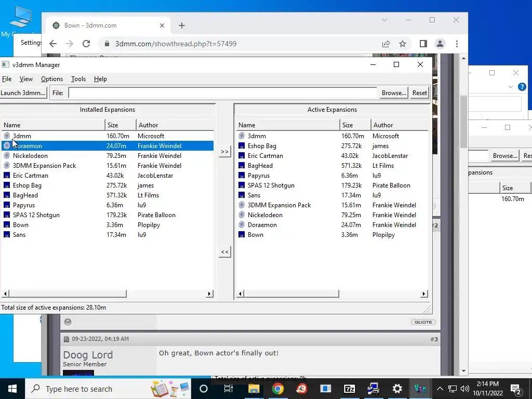Click right arrow of Installed Expansions scrollbar
This screenshot has width=532, height=399.
pyautogui.click(x=210, y=294)
